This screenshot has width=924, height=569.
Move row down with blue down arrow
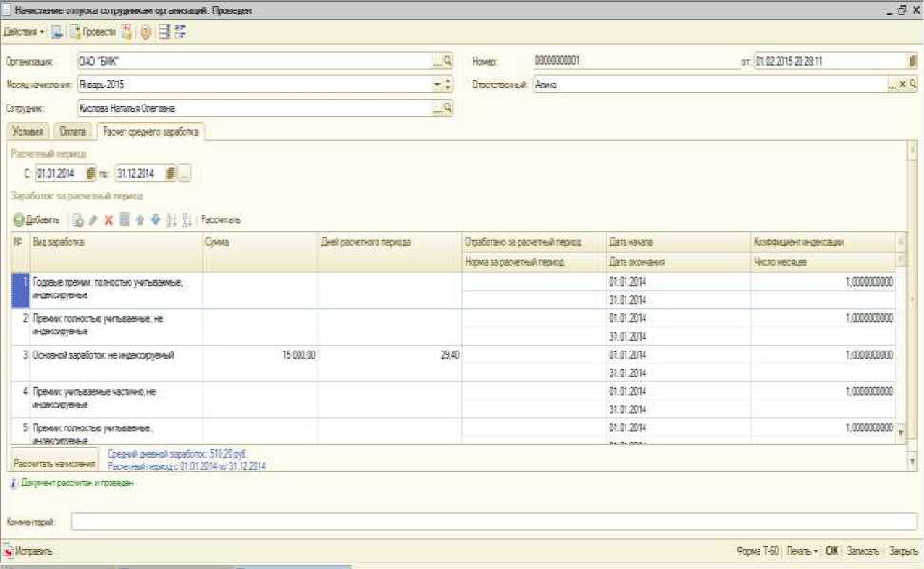(x=155, y=219)
